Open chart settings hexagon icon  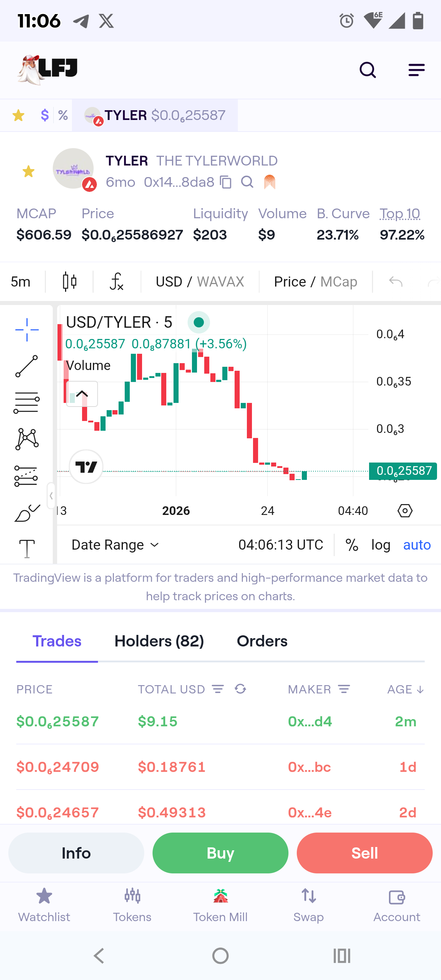pyautogui.click(x=405, y=511)
